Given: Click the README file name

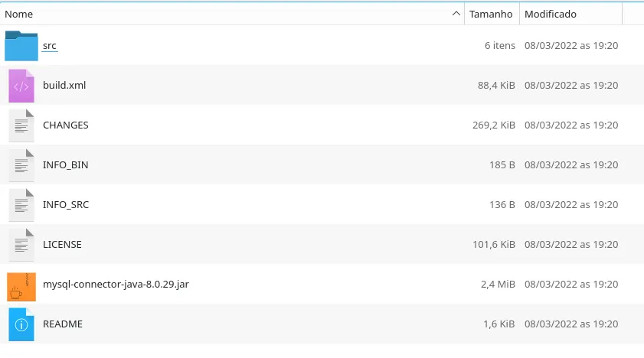Looking at the screenshot, I should pos(63,324).
